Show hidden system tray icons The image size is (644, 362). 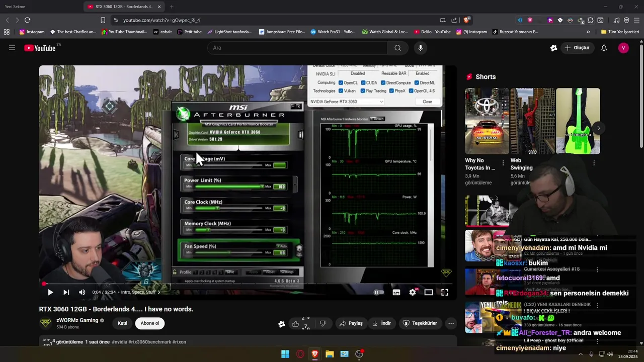(580, 354)
